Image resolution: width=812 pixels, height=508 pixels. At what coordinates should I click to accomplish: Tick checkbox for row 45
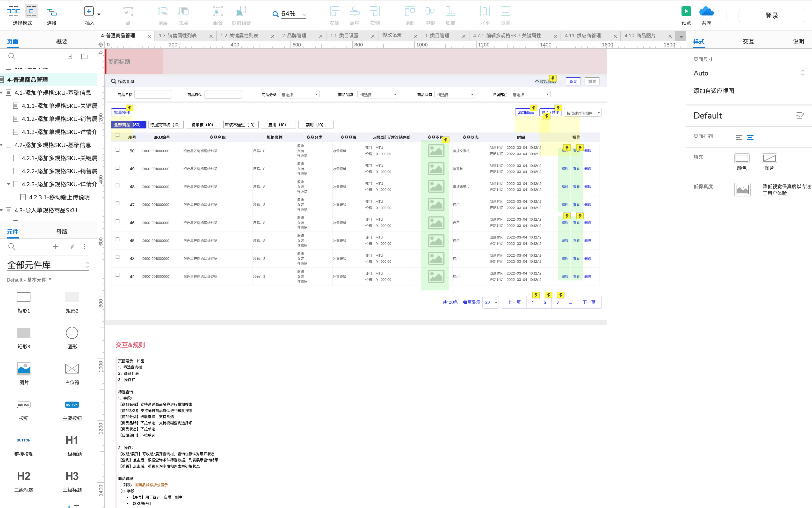click(117, 239)
